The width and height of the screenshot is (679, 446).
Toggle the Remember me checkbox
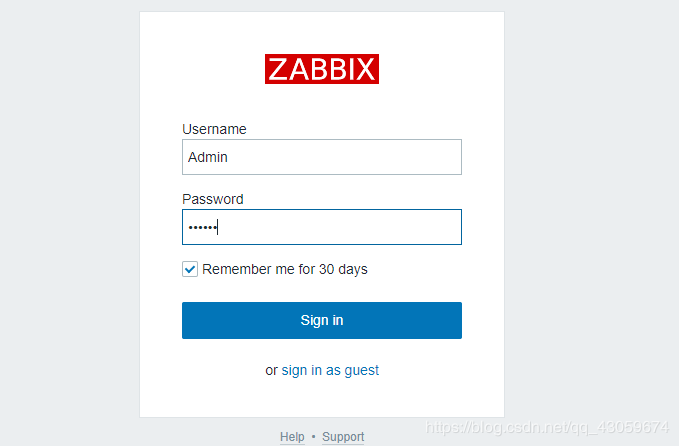(190, 269)
